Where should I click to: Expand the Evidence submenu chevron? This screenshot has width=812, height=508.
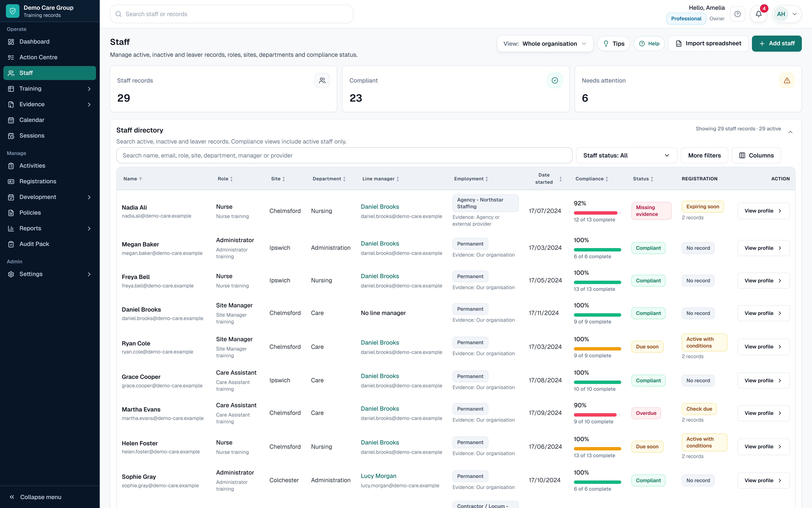pyautogui.click(x=89, y=105)
